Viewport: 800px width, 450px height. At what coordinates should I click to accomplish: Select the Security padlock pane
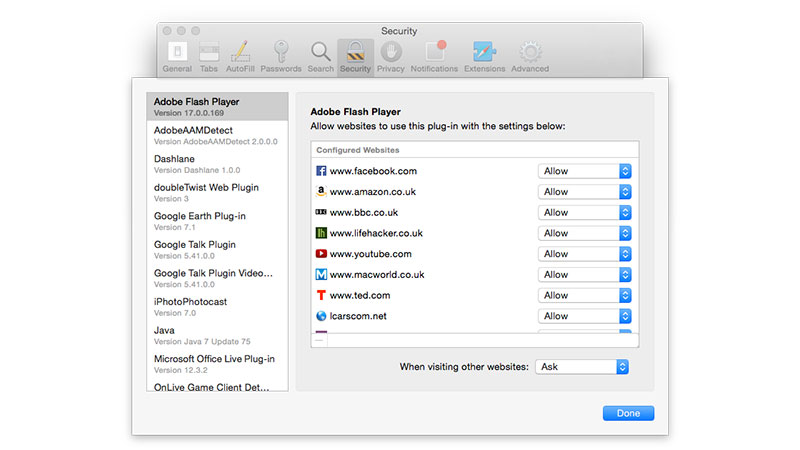pos(355,57)
